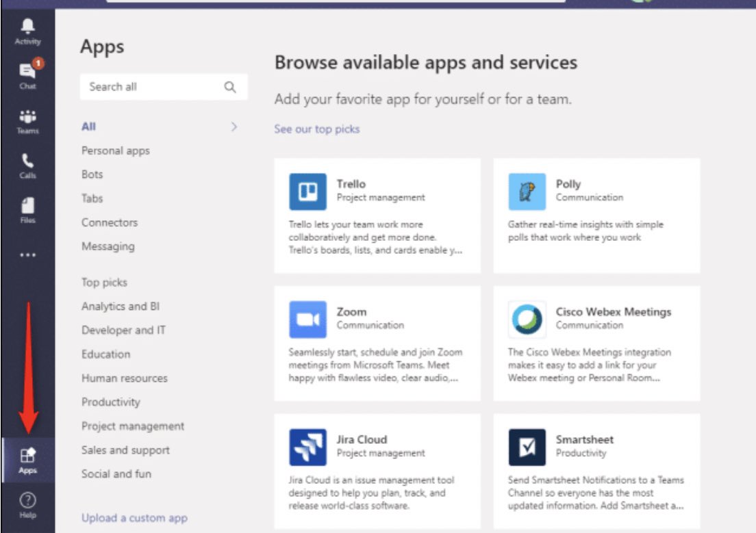Click the Smartsheet checkmark logo
Screen dimensions: 756x533
click(x=527, y=447)
